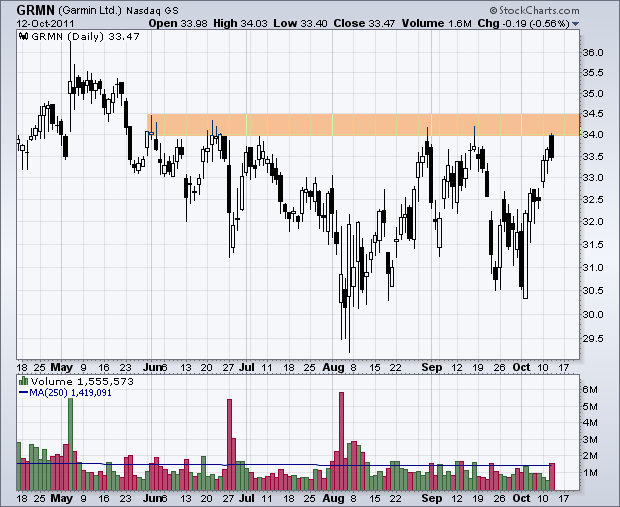
Task: Click the 4M volume axis label
Action: coord(590,423)
